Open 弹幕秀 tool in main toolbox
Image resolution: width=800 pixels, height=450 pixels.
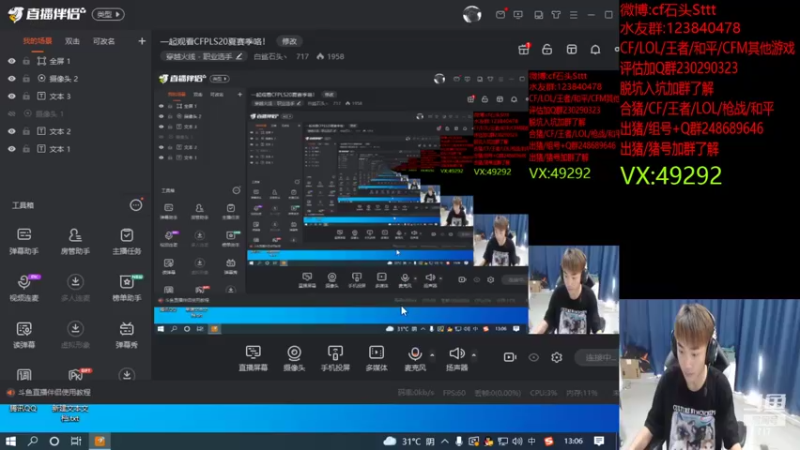point(127,334)
